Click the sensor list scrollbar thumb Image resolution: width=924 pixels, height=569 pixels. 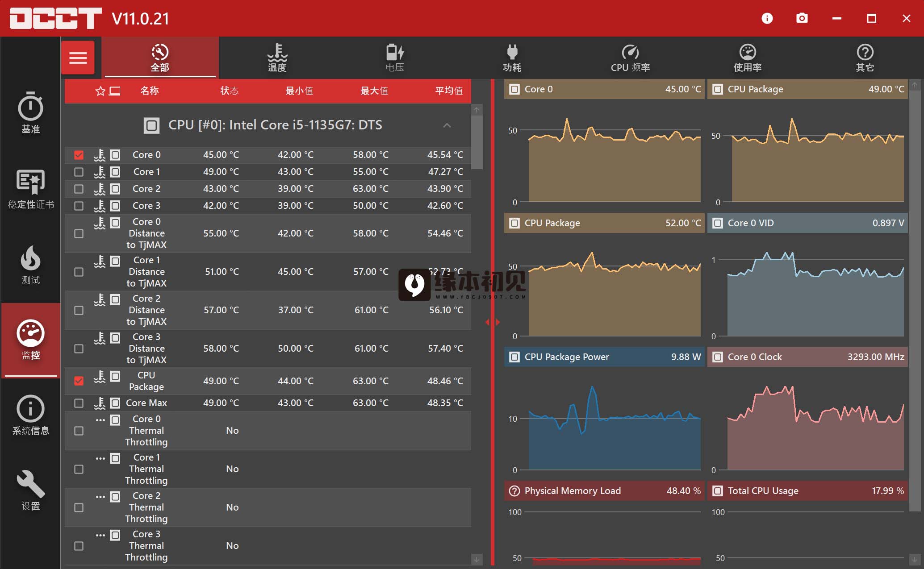(x=477, y=143)
